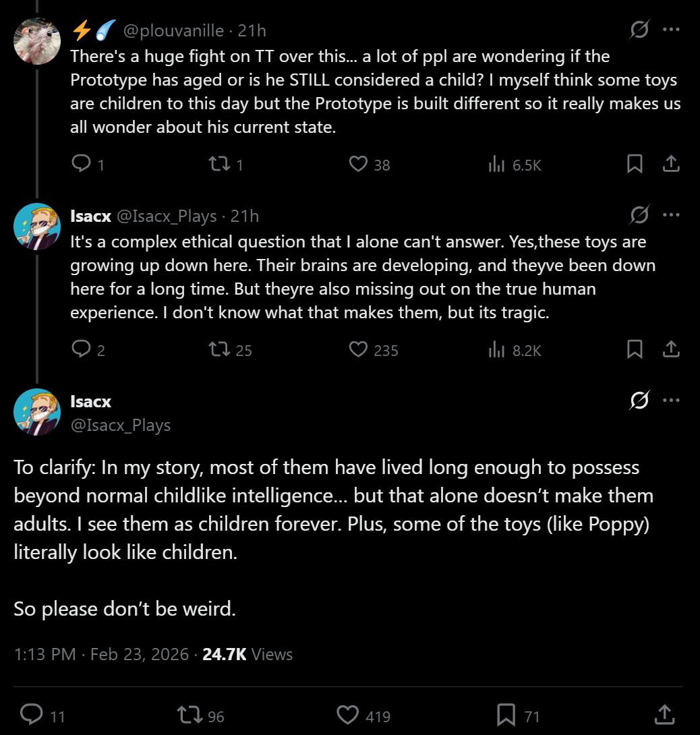Open Grok icon on the main tweet
Image resolution: width=700 pixels, height=735 pixels.
[639, 401]
